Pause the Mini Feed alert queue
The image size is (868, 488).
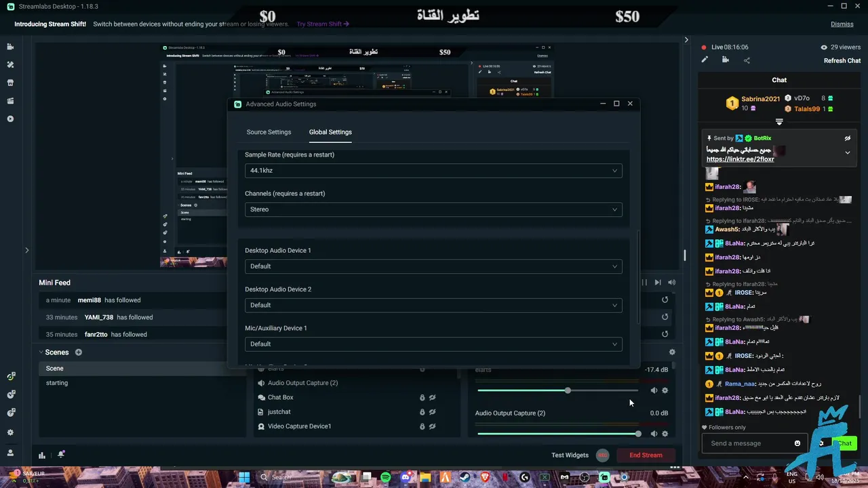coord(644,283)
